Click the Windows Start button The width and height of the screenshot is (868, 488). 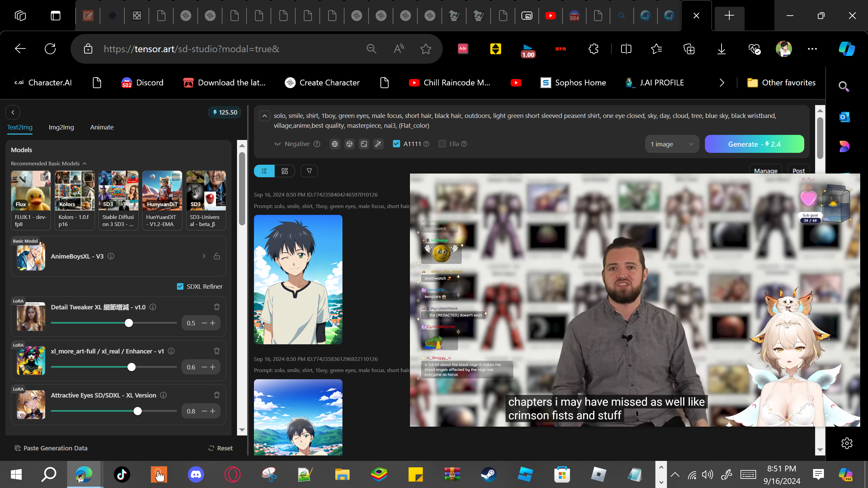point(16,474)
